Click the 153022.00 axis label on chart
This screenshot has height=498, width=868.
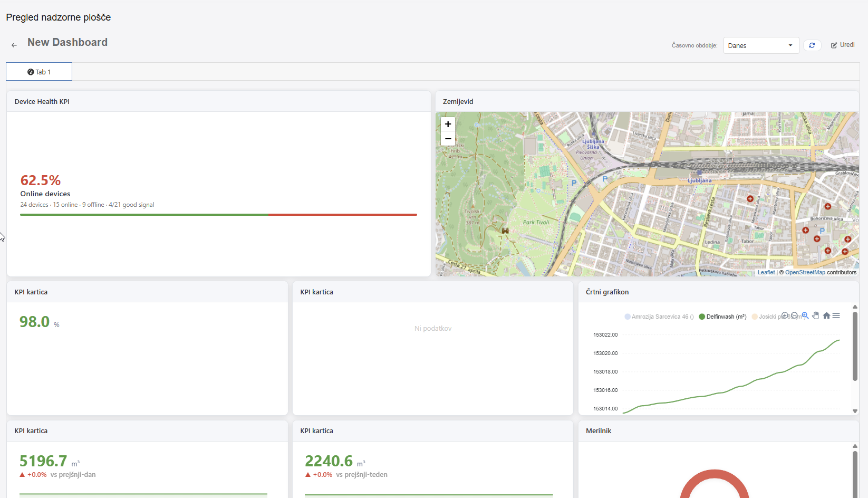pos(605,335)
